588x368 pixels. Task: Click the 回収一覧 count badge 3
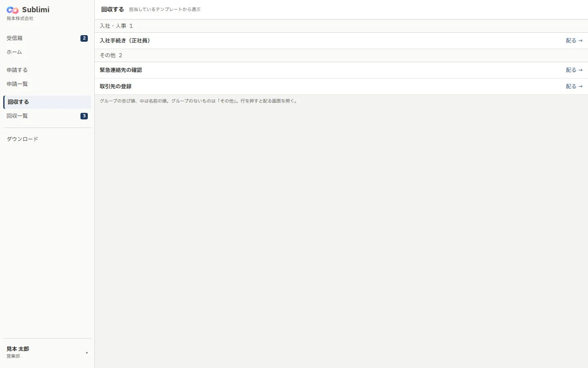click(84, 116)
